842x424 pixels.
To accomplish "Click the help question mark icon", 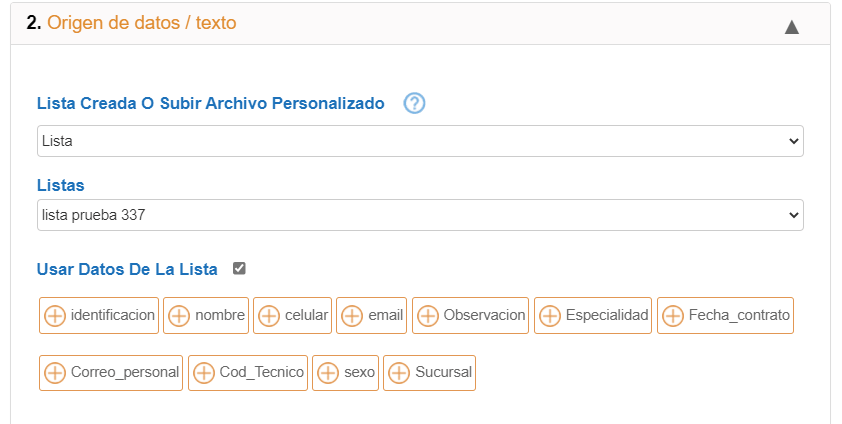I will tap(414, 103).
